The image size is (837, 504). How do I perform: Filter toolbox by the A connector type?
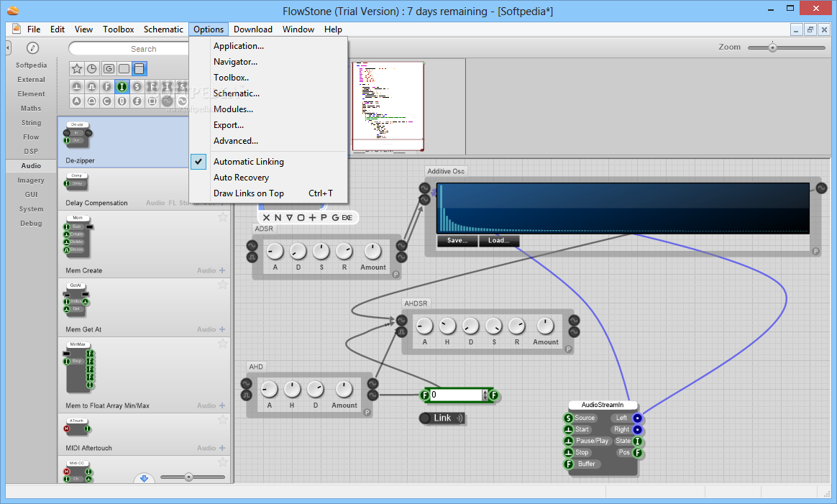(77, 101)
